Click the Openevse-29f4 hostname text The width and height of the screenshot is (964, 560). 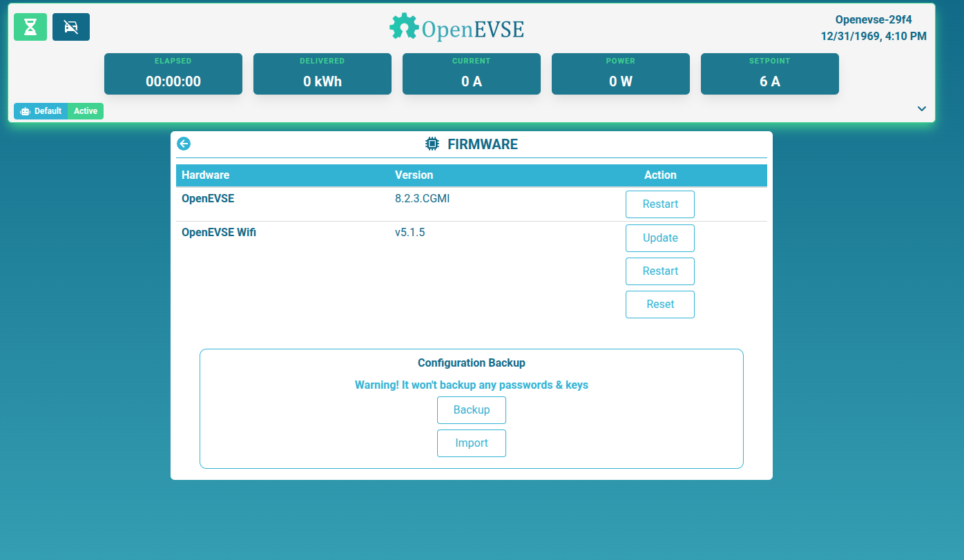coord(874,20)
